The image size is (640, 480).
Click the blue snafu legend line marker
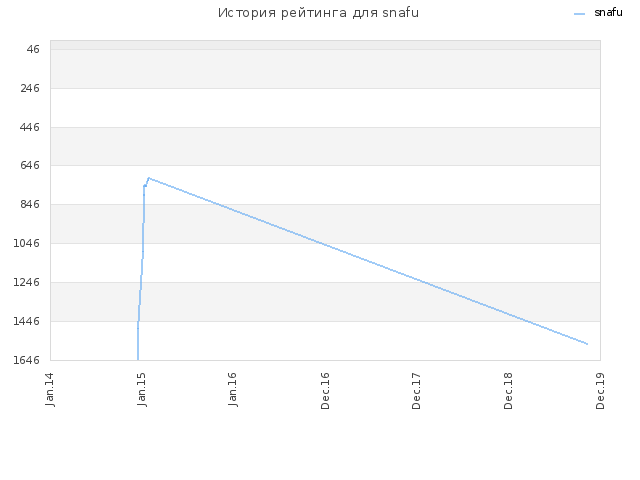(x=579, y=14)
